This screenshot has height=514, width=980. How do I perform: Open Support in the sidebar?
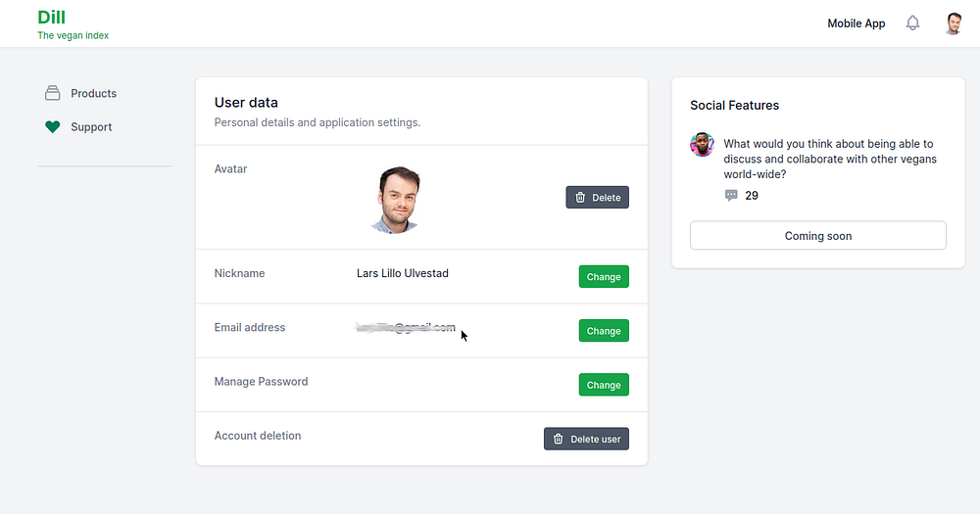point(91,127)
